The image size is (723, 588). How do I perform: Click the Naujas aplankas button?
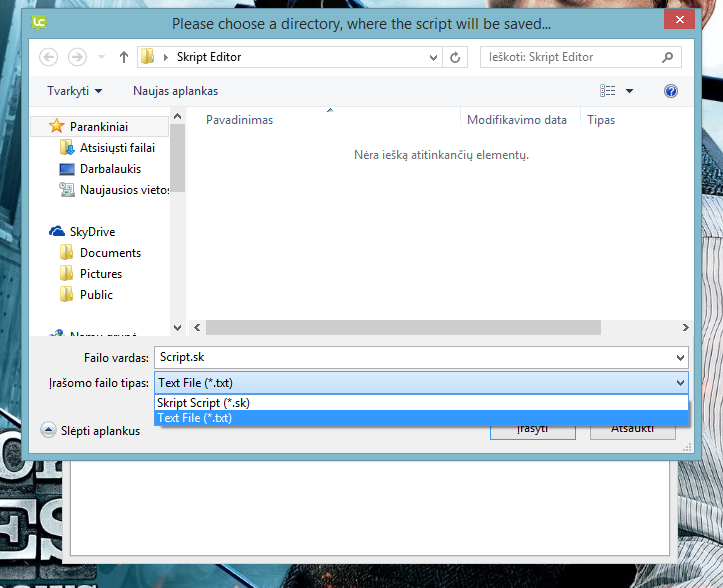click(x=175, y=91)
